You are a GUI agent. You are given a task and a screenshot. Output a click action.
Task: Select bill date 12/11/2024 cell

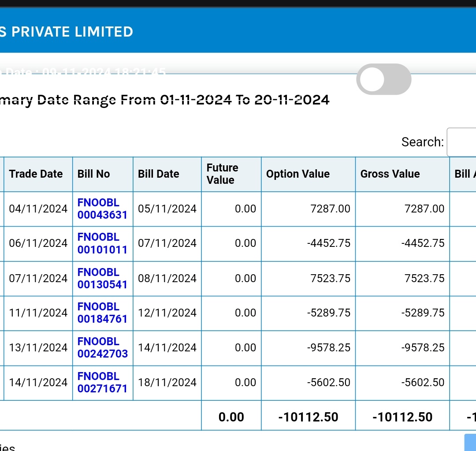point(167,313)
